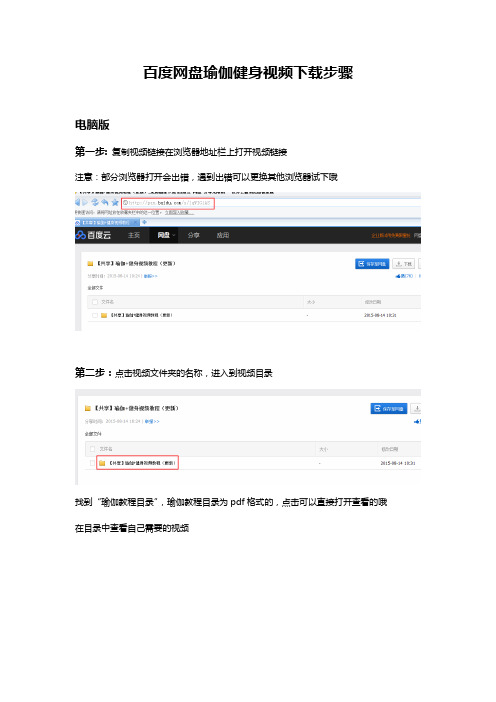Click the line mentioning pdf 格式
496x702 pixels.
(231, 502)
